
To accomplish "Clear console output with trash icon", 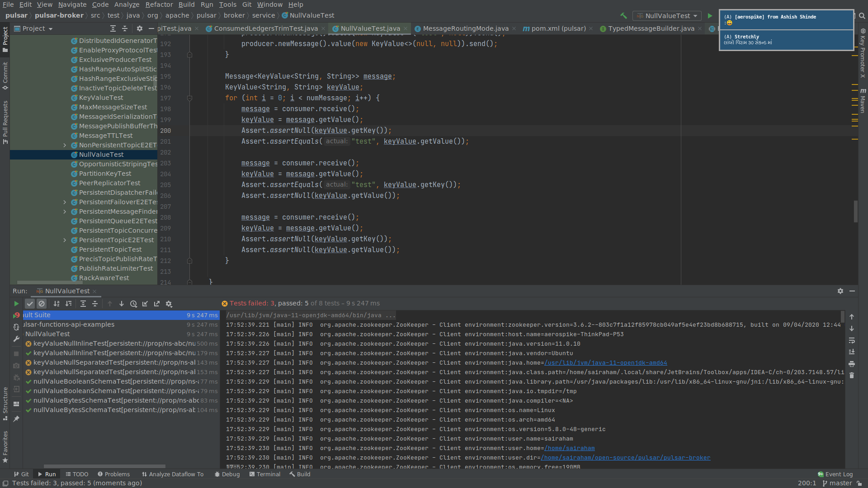I will tap(852, 375).
